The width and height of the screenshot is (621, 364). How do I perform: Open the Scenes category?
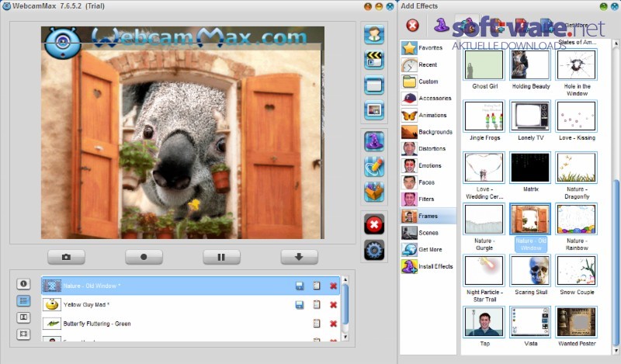click(428, 233)
